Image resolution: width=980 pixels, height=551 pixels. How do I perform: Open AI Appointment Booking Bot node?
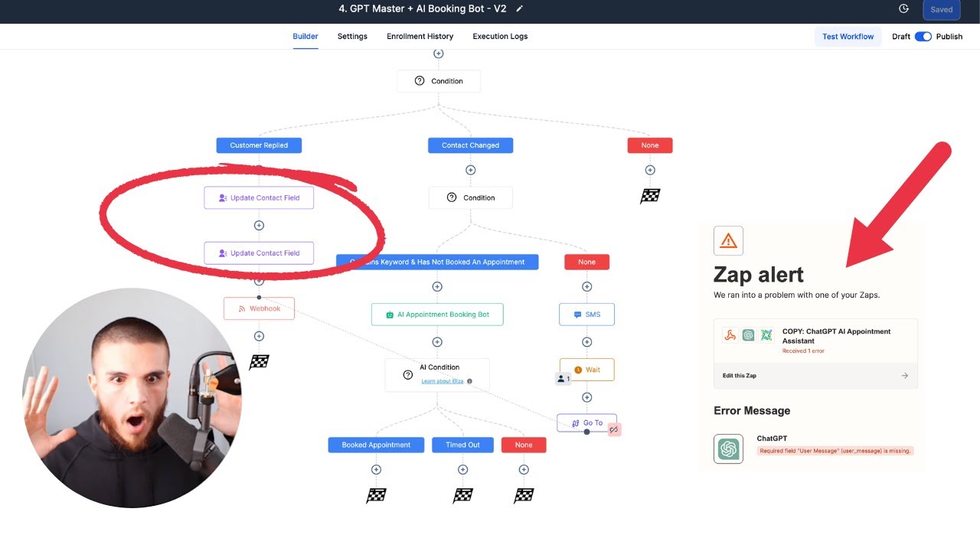437,315
